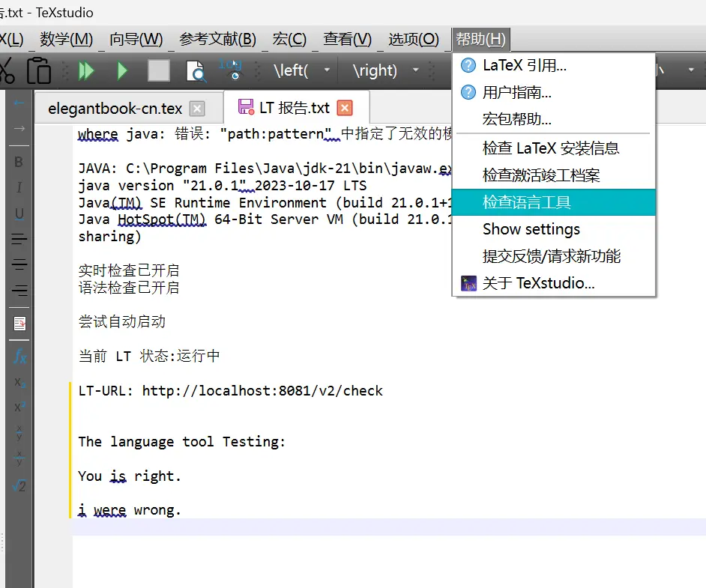
Task: Click the Paste clipboard icon
Action: pos(39,70)
